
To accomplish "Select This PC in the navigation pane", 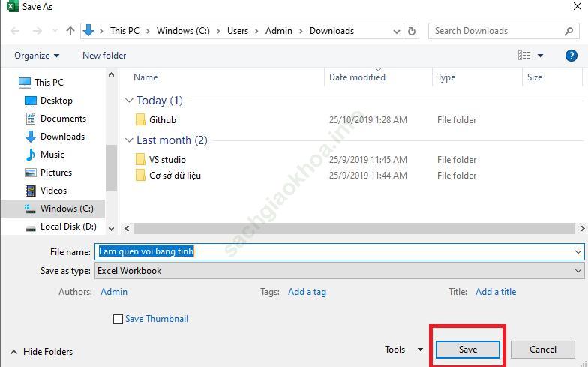I will coord(49,83).
